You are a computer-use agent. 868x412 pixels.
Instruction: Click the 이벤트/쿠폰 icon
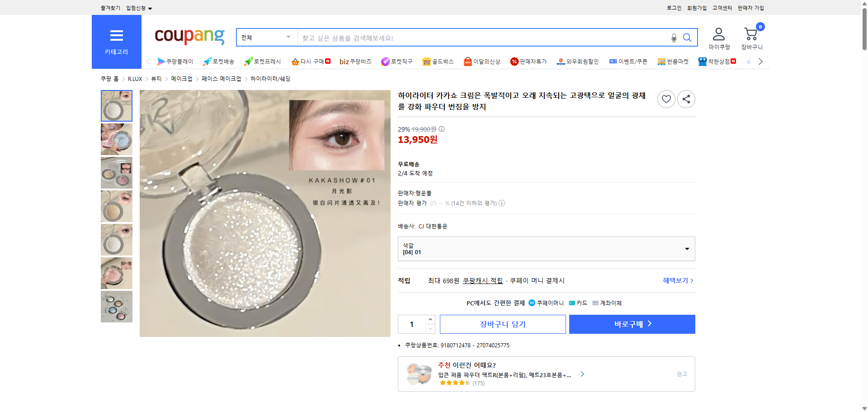(613, 61)
